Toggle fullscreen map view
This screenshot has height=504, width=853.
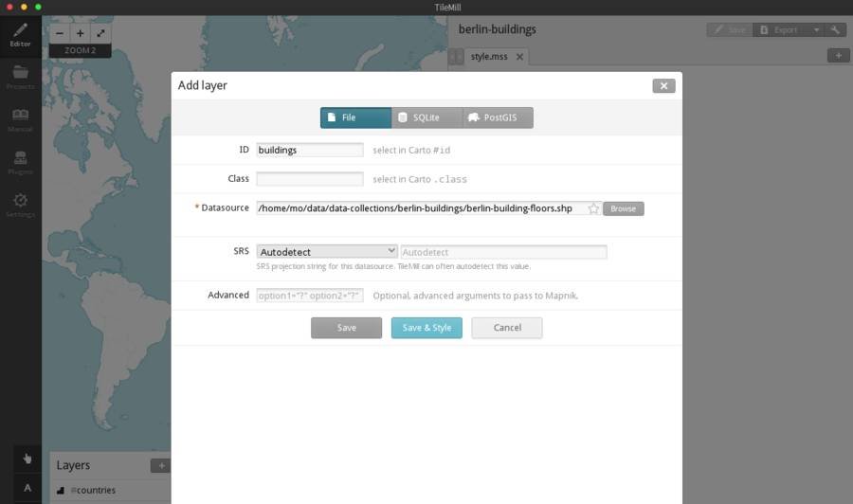100,33
